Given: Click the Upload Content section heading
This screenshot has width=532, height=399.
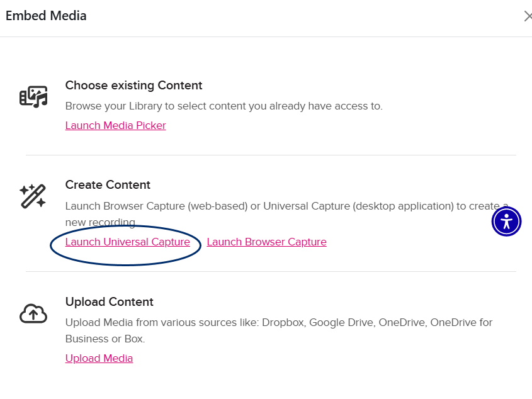Looking at the screenshot, I should click(x=109, y=301).
